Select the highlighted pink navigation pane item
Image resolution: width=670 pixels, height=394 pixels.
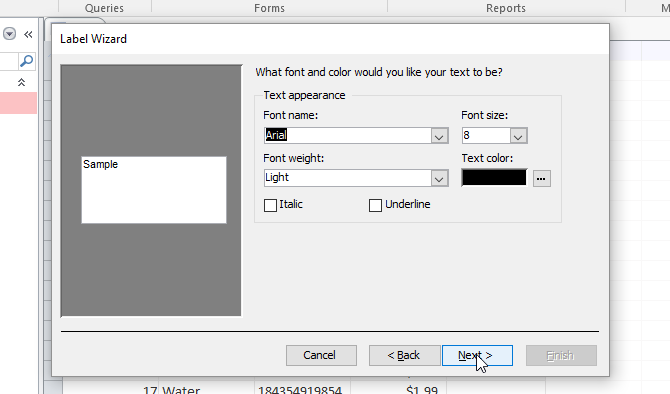18,103
